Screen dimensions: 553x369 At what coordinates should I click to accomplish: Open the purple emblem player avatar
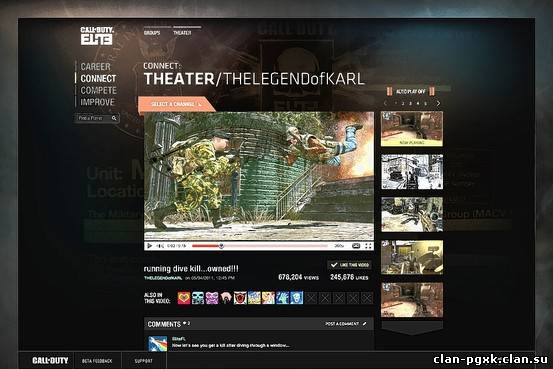(212, 298)
